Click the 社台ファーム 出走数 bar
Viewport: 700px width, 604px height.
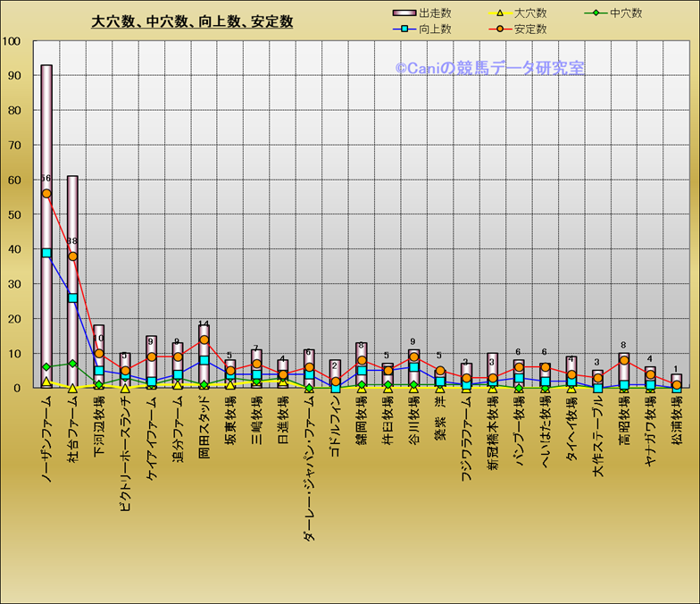coord(72,223)
